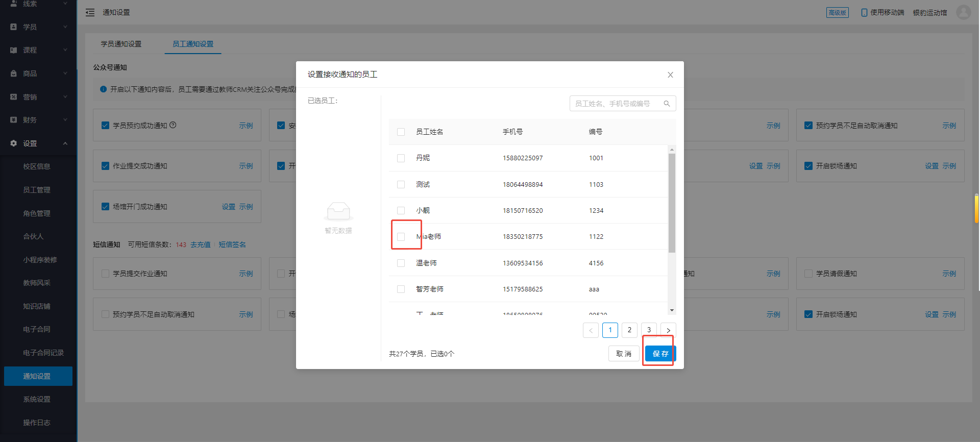Check the checkbox for 测试
The width and height of the screenshot is (980, 442).
tap(401, 184)
